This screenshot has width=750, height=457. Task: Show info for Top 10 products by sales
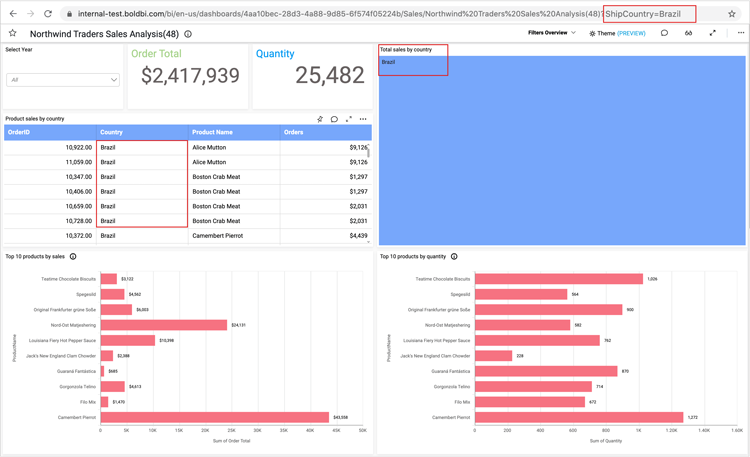pyautogui.click(x=73, y=257)
